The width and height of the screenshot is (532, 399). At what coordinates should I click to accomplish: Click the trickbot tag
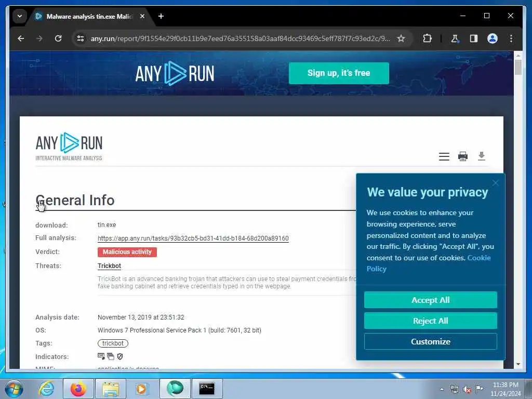pyautogui.click(x=113, y=343)
